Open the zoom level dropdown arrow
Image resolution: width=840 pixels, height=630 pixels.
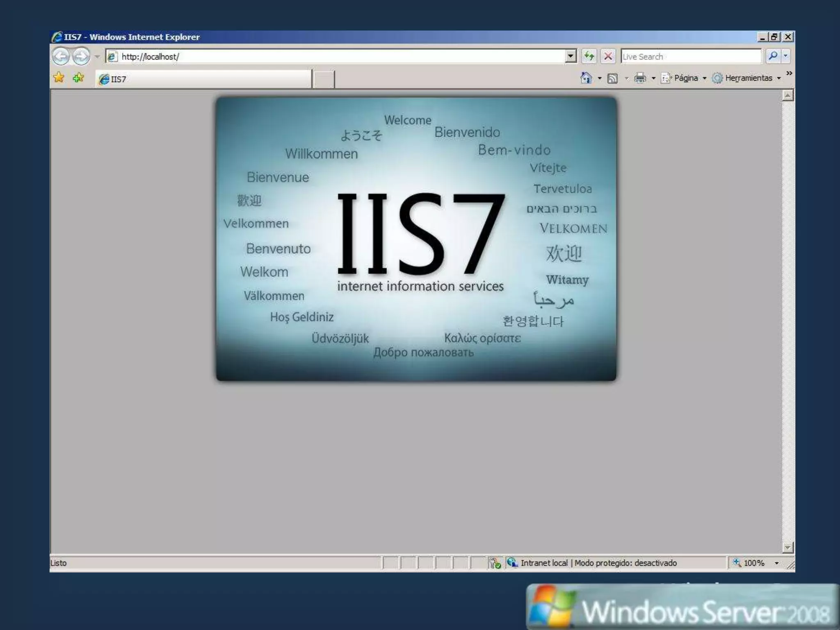click(776, 563)
